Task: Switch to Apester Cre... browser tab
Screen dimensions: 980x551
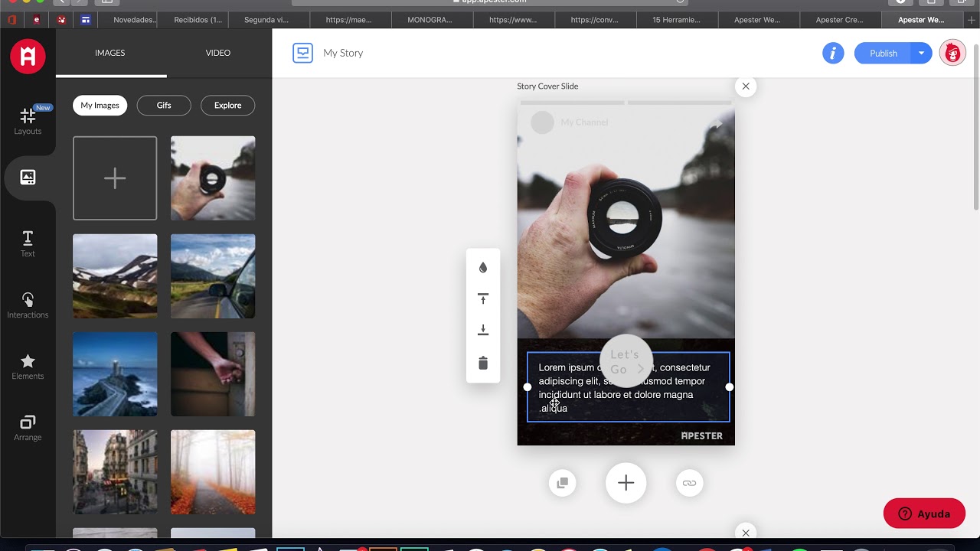Action: 839,20
